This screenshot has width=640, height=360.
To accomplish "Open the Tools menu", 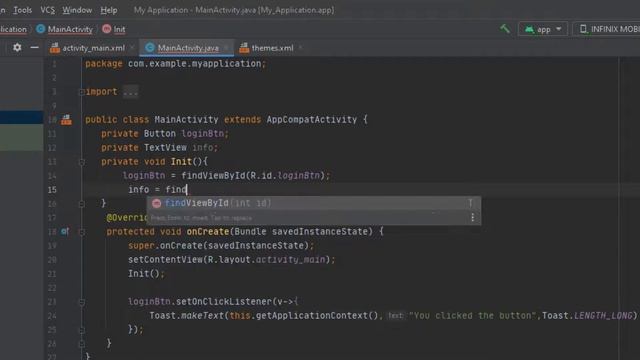I will (22, 10).
